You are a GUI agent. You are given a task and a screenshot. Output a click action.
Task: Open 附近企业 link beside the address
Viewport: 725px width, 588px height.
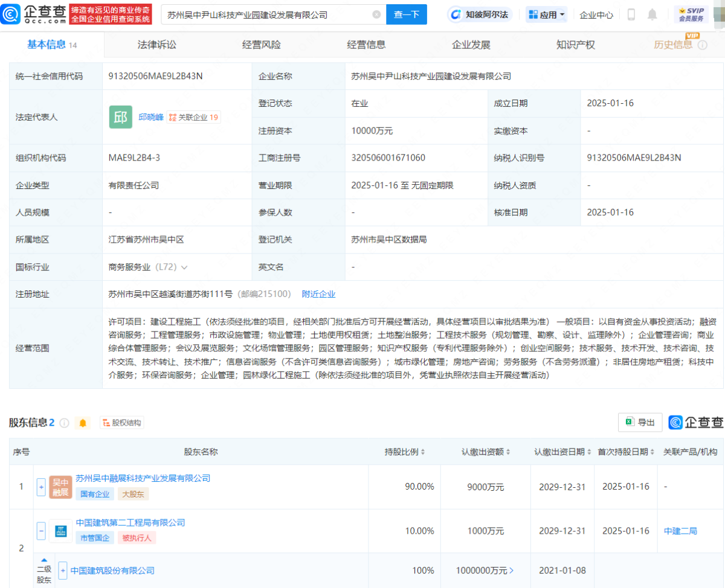tap(318, 294)
